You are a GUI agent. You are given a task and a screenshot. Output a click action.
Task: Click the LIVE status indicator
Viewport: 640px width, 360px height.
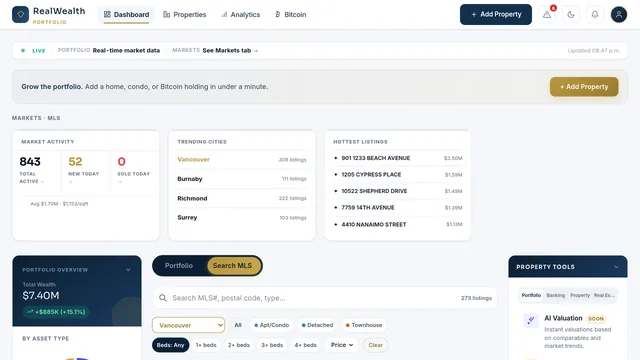(x=33, y=51)
